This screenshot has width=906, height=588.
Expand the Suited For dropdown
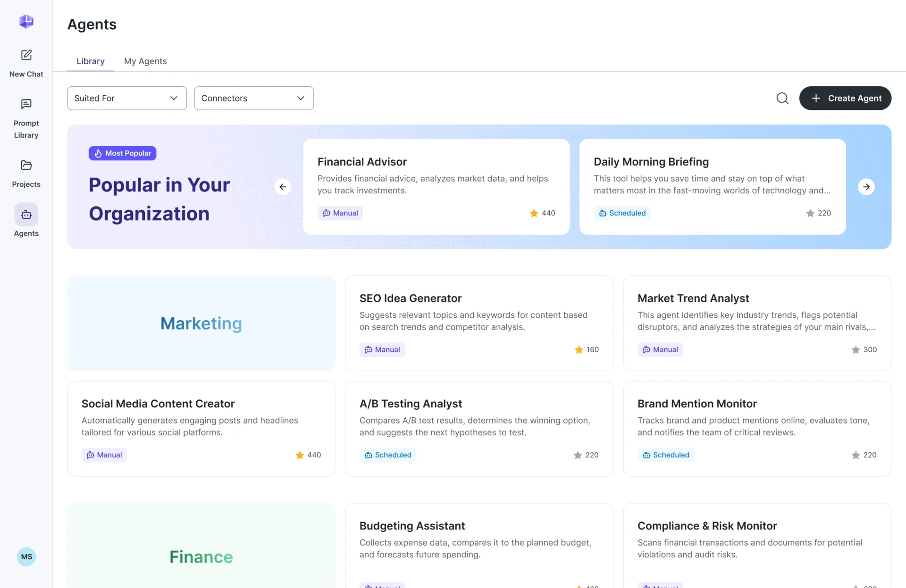127,98
